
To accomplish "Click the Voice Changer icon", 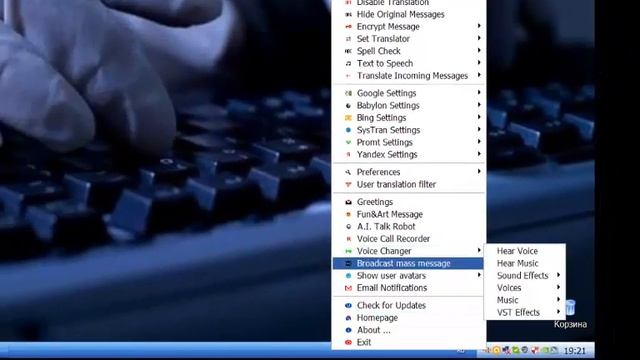I will [348, 251].
